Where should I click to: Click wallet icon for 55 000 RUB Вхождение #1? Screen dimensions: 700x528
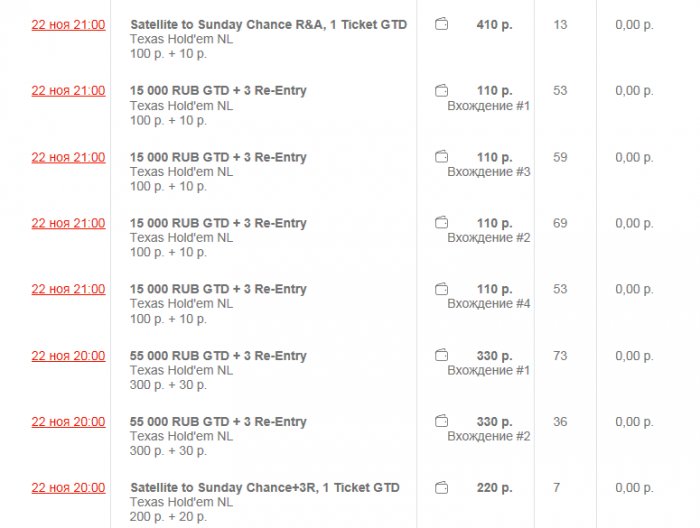tap(441, 355)
